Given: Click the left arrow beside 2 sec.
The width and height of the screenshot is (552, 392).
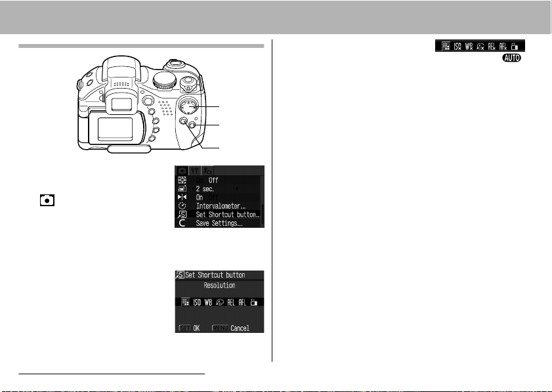Looking at the screenshot, I should point(193,189).
